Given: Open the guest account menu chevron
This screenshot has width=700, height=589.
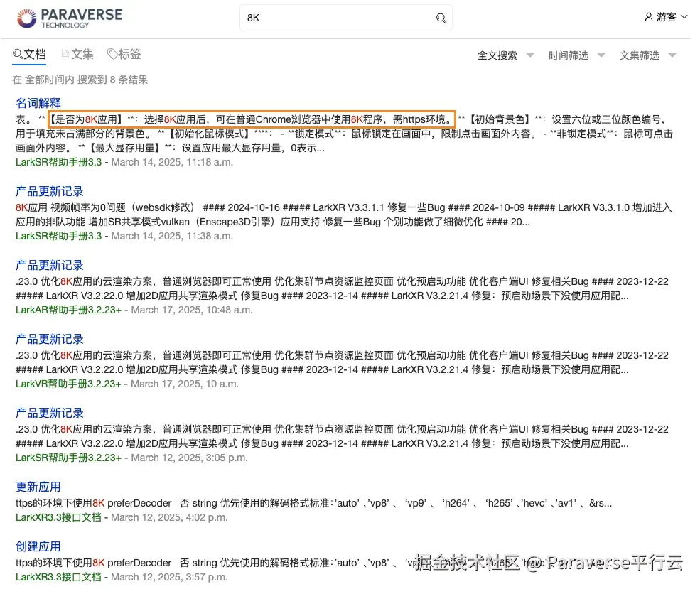Looking at the screenshot, I should tap(684, 16).
